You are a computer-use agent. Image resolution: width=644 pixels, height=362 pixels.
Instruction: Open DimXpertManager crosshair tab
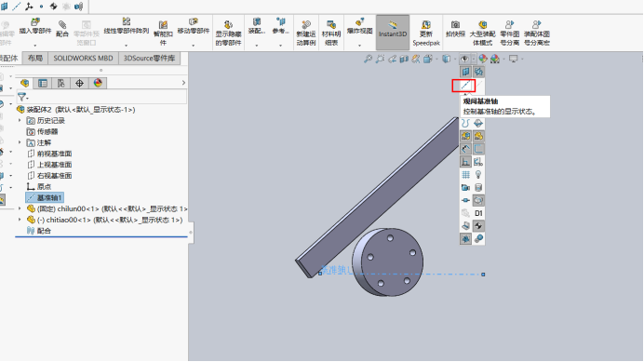point(79,84)
